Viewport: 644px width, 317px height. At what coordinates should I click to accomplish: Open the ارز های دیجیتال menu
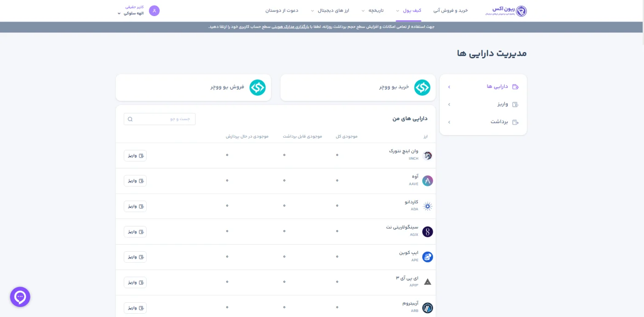[333, 10]
